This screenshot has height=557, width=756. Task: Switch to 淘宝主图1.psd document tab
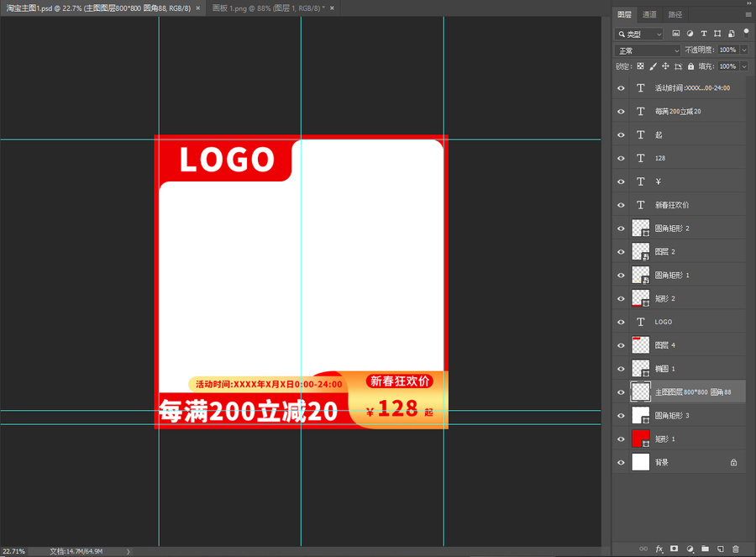tap(99, 8)
